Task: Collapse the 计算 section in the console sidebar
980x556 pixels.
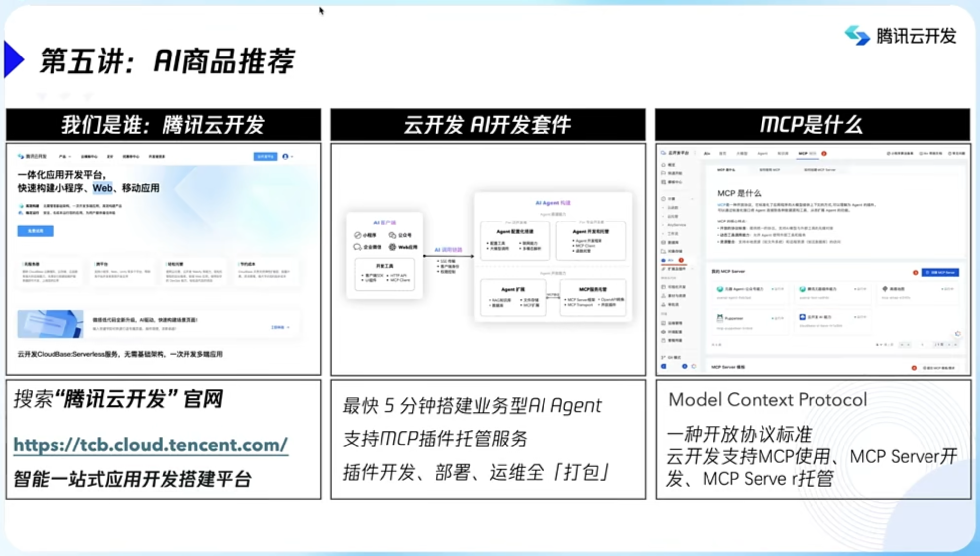Action: [692, 199]
